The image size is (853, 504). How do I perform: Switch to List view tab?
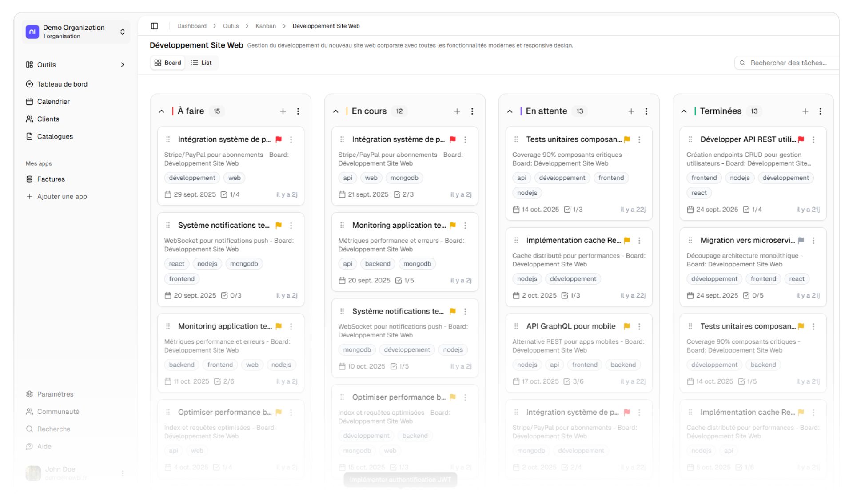[201, 63]
